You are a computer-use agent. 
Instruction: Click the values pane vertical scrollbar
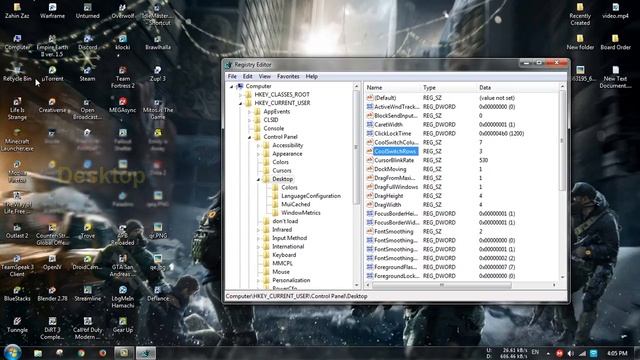click(562, 141)
